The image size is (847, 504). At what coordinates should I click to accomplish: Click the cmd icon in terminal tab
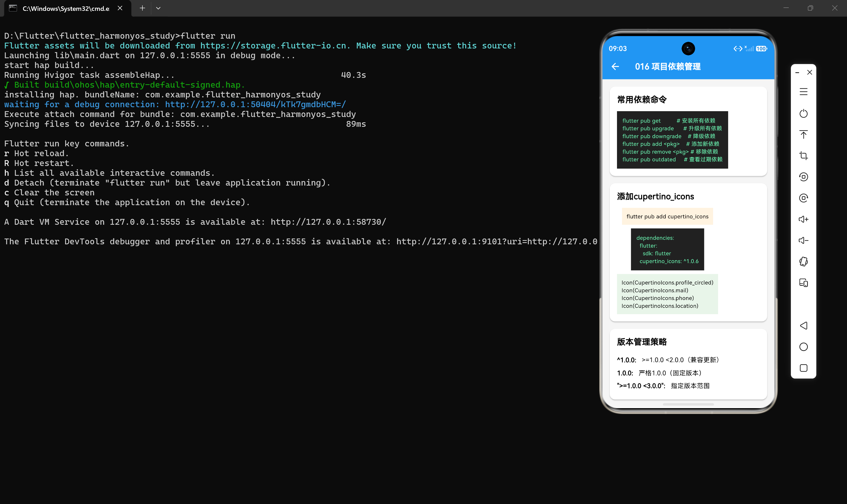pos(13,8)
